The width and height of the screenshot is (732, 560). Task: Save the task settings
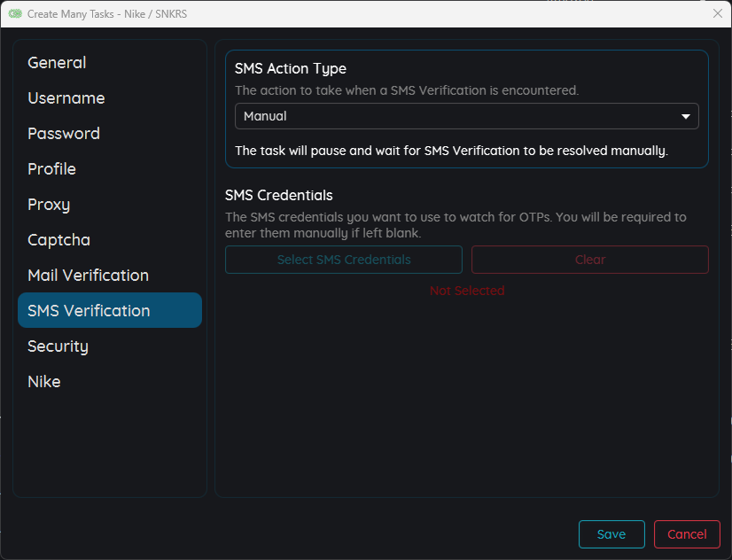tap(611, 534)
